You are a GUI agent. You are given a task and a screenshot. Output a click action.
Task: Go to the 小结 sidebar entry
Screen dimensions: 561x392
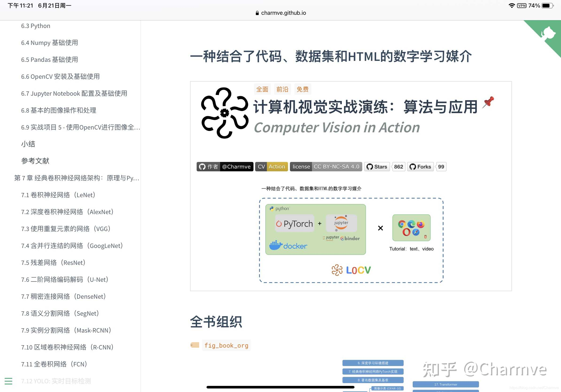[x=28, y=144]
